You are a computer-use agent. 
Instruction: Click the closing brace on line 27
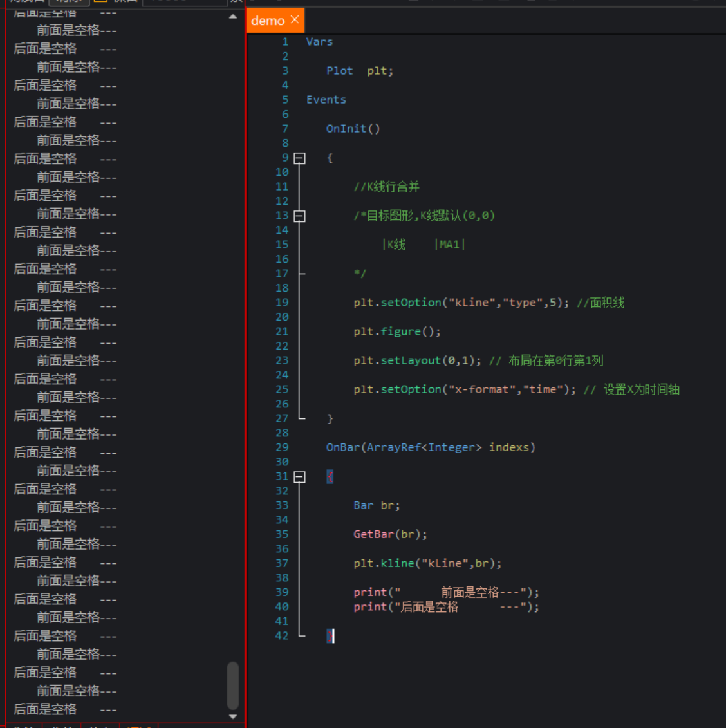coord(330,419)
